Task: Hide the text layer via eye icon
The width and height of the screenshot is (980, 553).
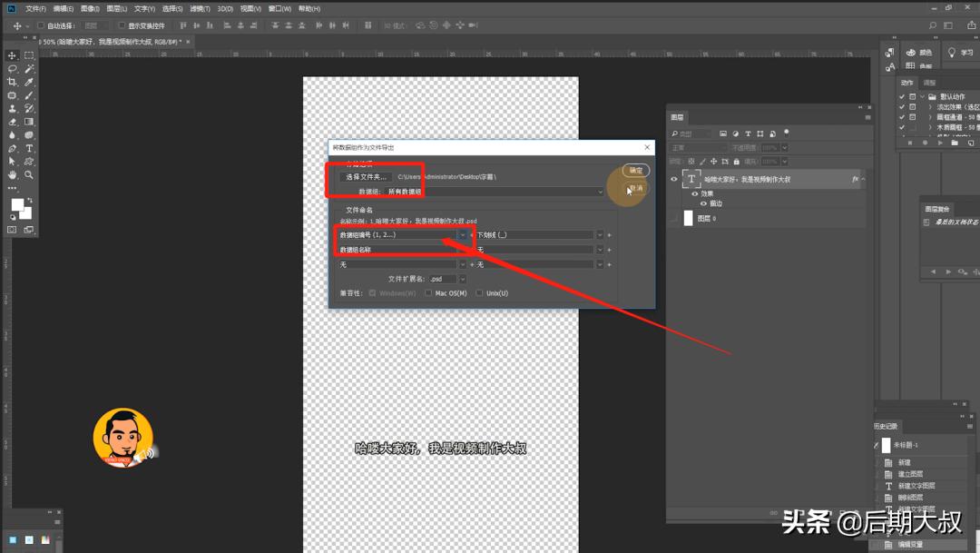Action: [x=673, y=180]
